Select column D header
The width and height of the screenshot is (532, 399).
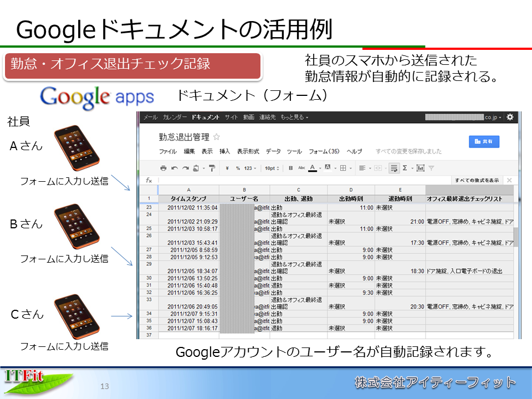point(351,190)
